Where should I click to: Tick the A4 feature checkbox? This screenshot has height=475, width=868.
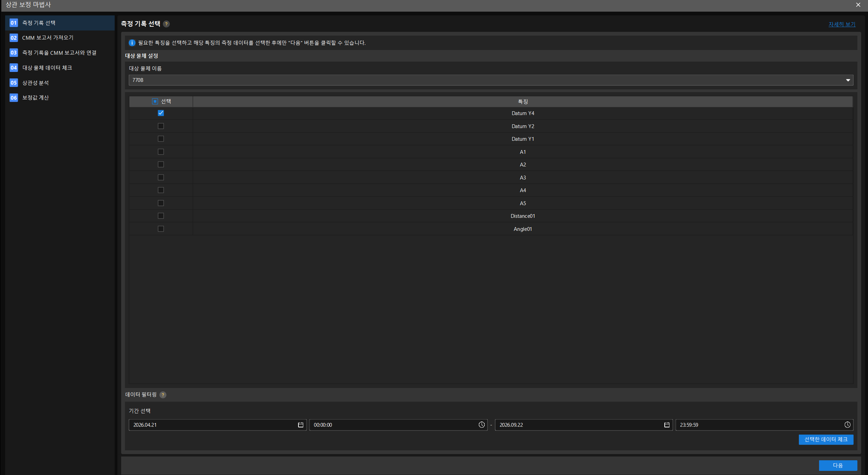coord(161,190)
